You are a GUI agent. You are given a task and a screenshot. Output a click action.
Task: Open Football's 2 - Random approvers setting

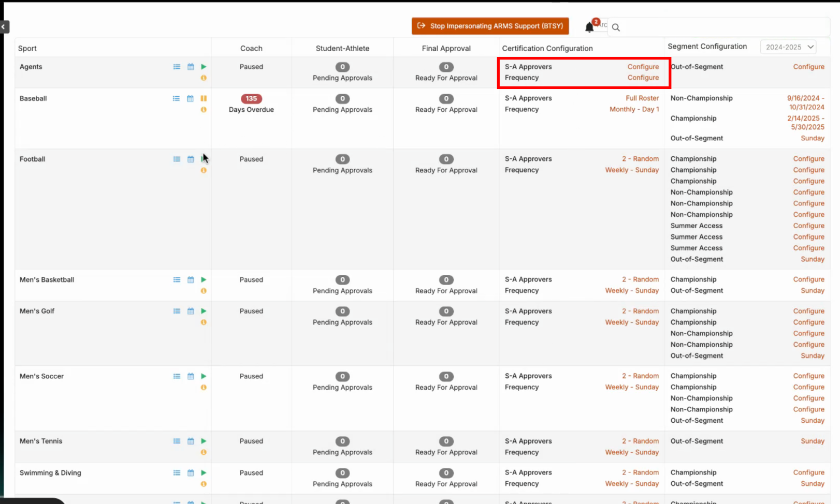(640, 159)
